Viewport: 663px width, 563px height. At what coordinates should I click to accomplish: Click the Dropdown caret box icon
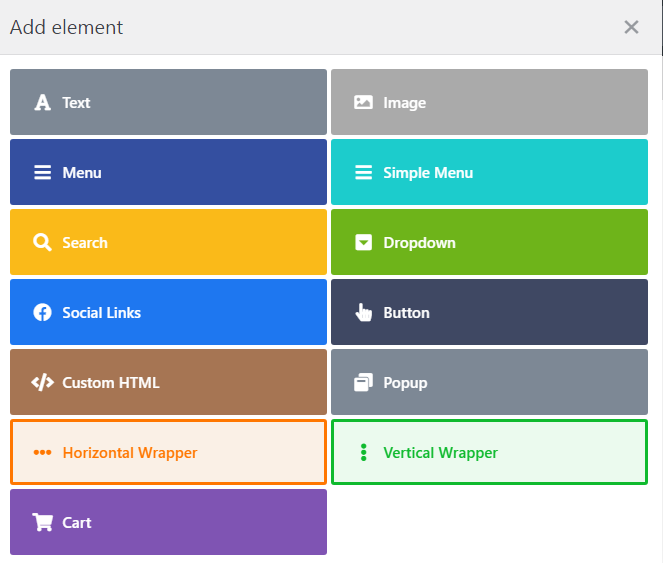point(363,242)
